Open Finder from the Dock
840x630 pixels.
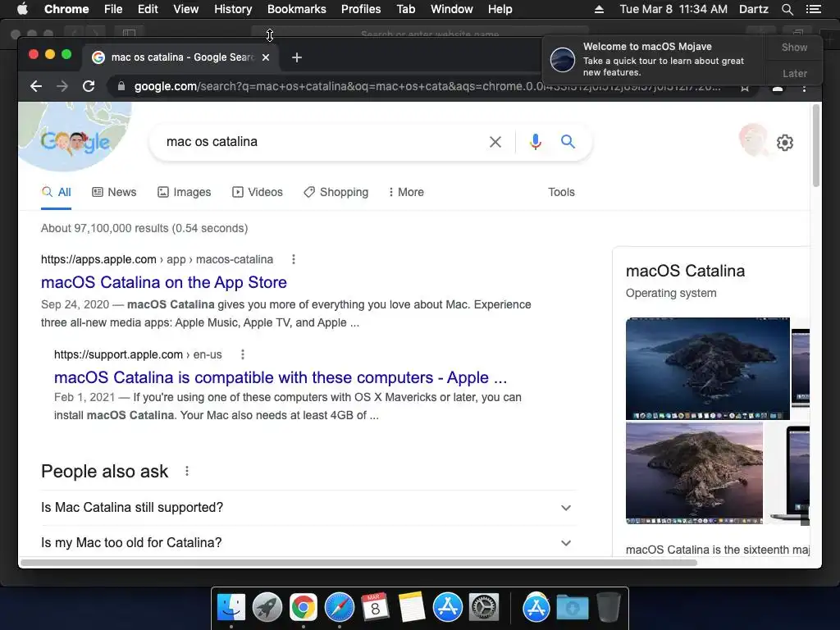[231, 608]
